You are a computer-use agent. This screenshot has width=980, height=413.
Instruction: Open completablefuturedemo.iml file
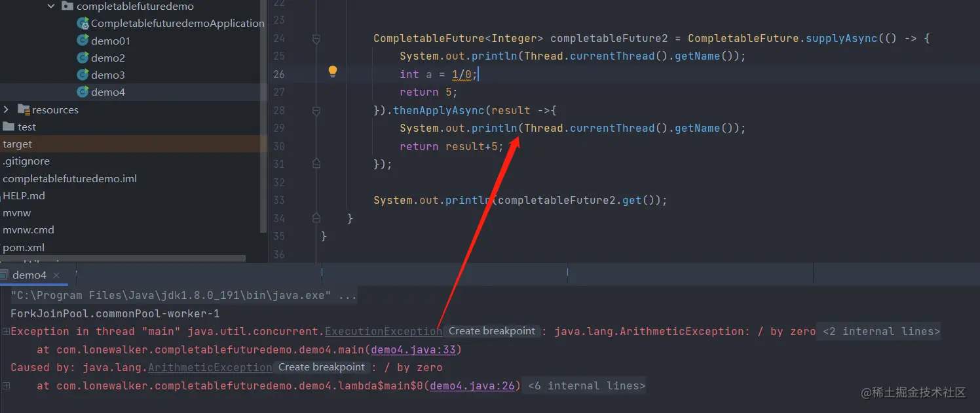[x=69, y=178]
